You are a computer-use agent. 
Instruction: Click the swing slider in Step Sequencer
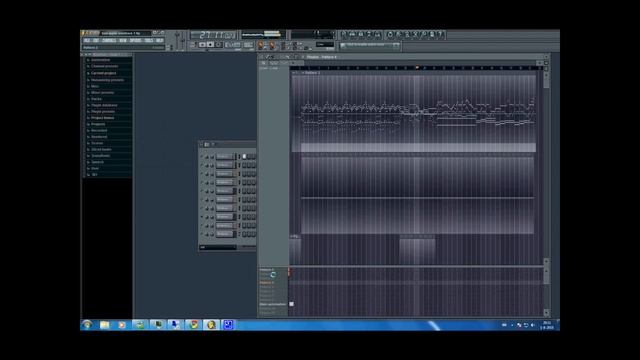coord(248,247)
